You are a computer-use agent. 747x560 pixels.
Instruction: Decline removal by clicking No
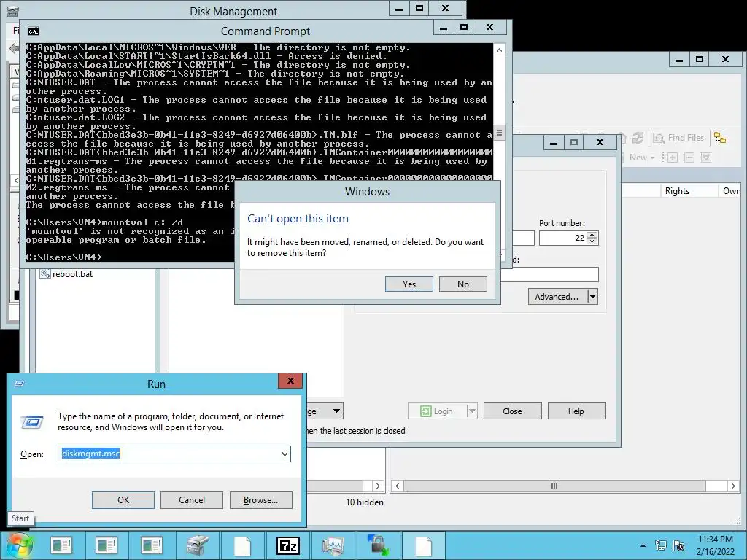tap(462, 284)
